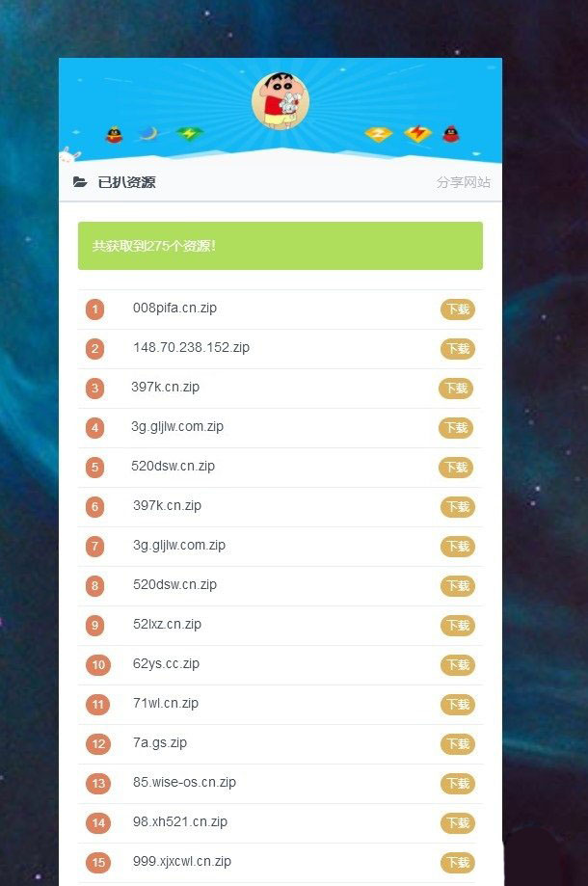Click the green diamond lightning icon
588x886 pixels.
click(189, 134)
